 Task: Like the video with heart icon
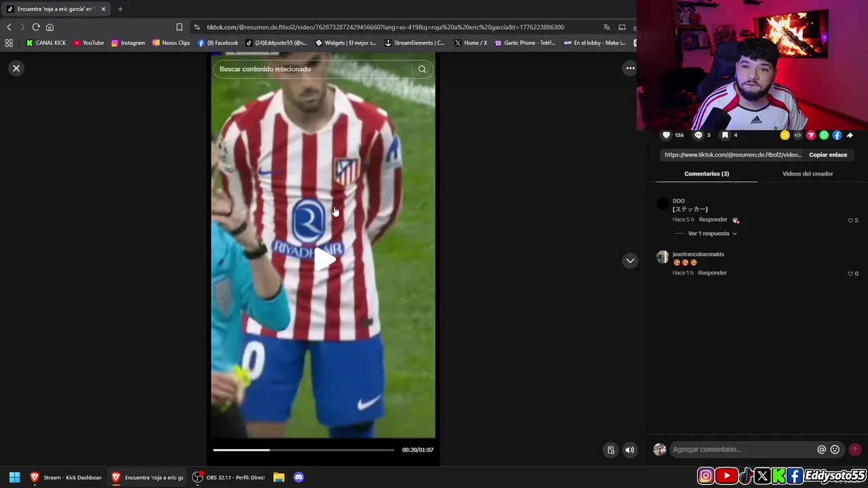coord(667,135)
